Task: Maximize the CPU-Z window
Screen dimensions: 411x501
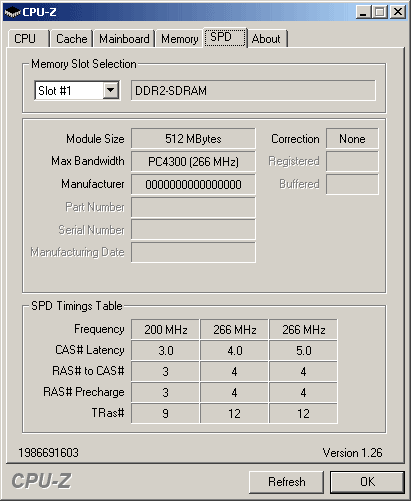Action: 379,12
